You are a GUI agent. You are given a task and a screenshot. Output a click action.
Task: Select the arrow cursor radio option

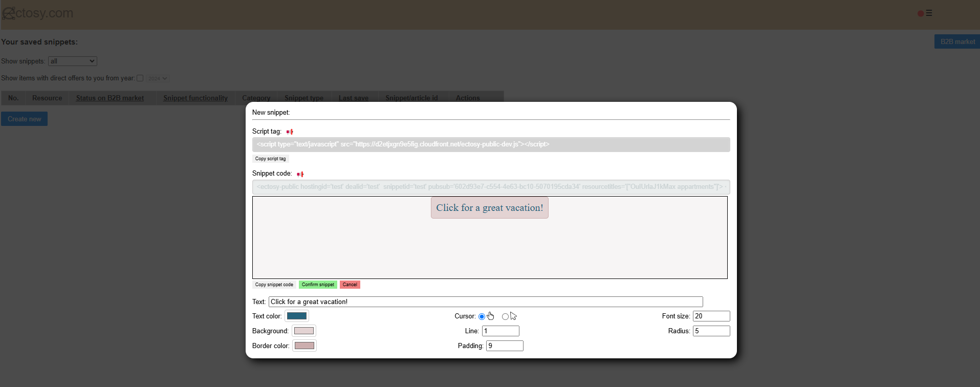pos(505,317)
